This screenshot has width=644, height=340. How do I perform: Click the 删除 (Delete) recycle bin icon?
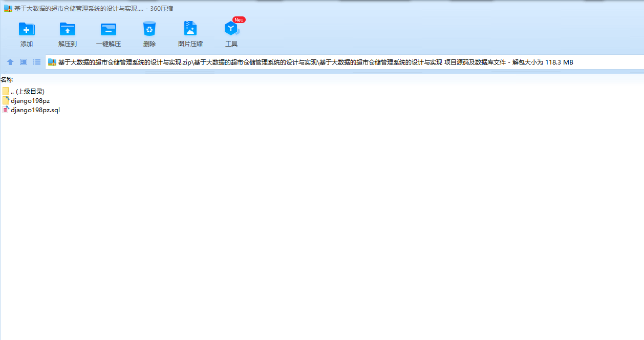pyautogui.click(x=149, y=29)
